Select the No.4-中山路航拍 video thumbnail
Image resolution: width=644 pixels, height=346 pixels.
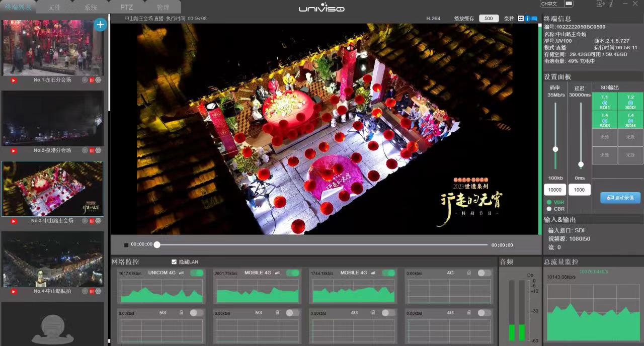[x=52, y=259]
